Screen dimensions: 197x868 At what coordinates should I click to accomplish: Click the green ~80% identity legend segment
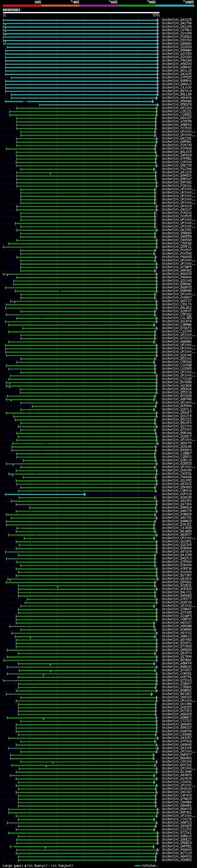pos(137,6)
